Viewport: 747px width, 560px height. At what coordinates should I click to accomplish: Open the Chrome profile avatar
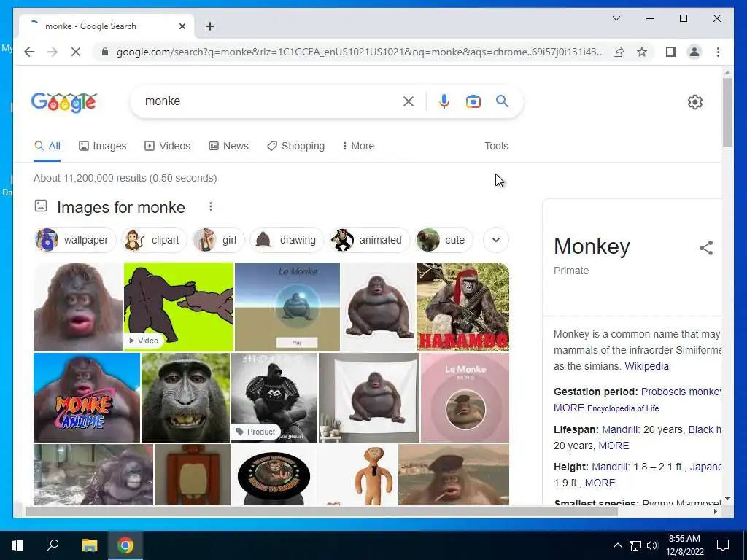pos(694,52)
